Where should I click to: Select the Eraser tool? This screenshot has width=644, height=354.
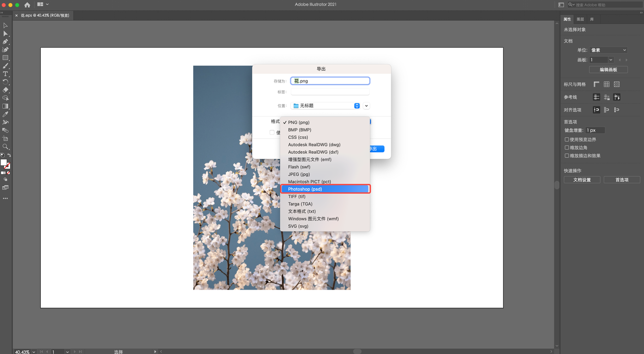(6, 90)
